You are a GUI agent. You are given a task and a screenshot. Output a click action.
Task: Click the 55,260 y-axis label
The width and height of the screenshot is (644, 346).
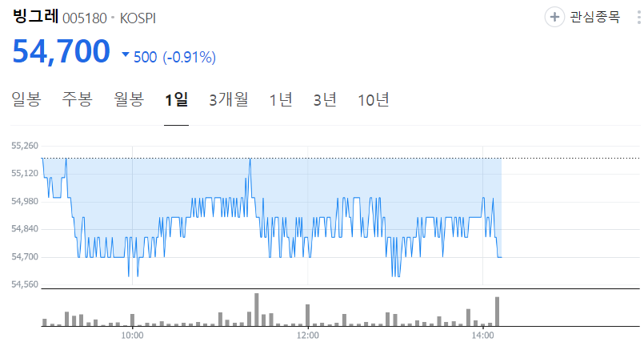tap(25, 146)
